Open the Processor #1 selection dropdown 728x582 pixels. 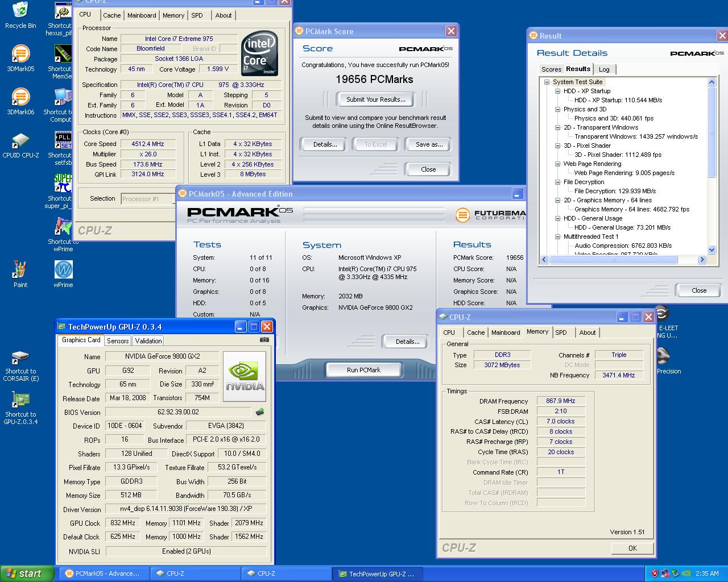(x=148, y=199)
